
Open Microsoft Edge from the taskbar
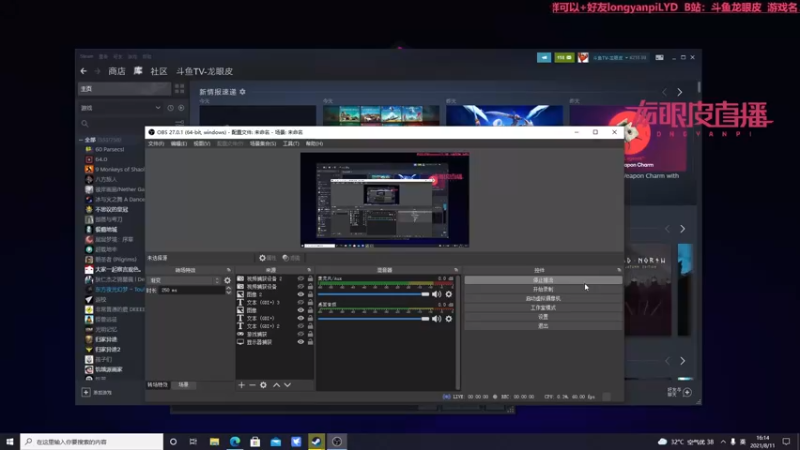coord(235,442)
